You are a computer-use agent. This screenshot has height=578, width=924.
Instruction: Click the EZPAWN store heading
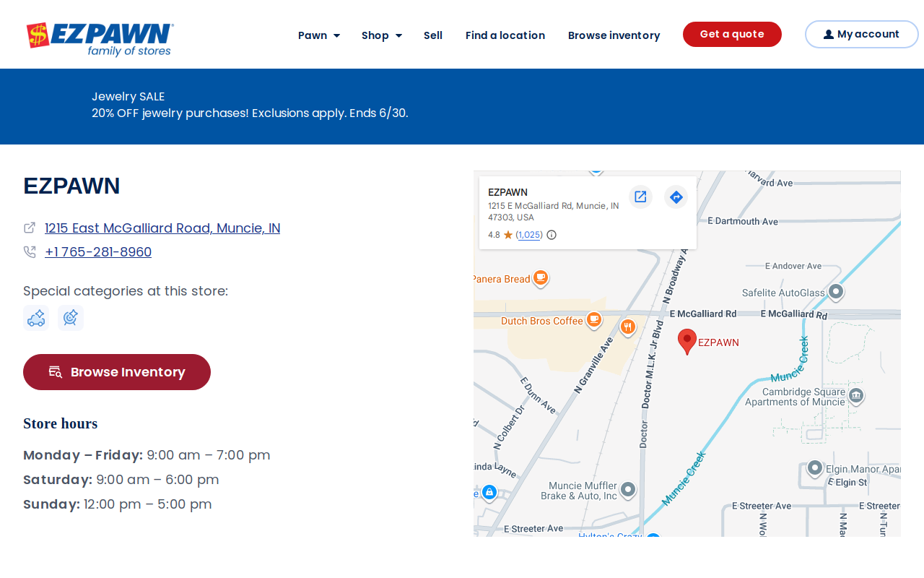click(x=71, y=186)
